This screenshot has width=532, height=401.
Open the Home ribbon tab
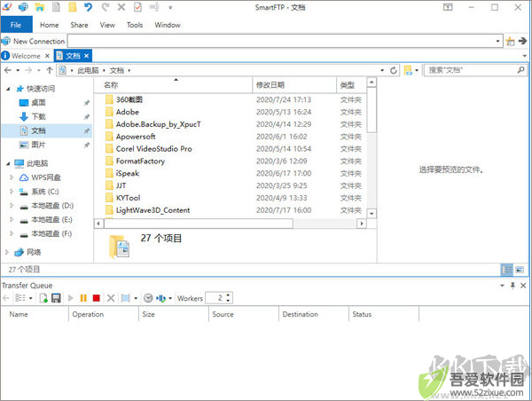pos(49,25)
